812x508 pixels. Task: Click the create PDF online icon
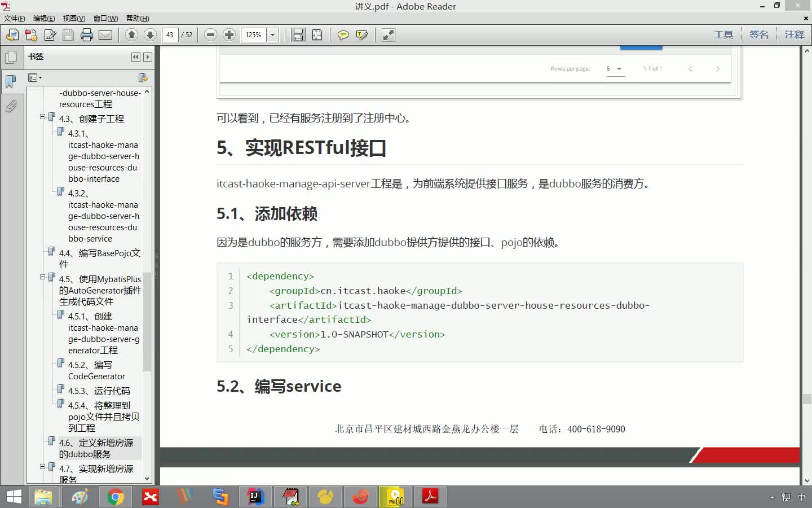pos(31,35)
